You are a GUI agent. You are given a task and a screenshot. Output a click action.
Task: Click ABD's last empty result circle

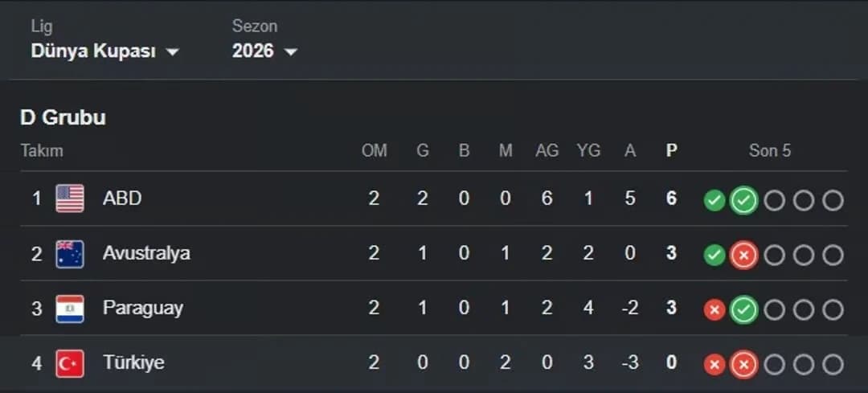(833, 200)
